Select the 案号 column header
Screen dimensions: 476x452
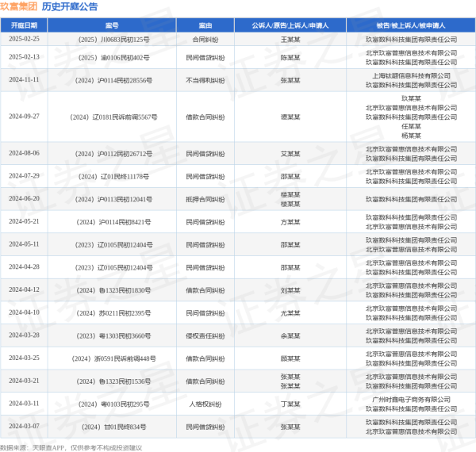pos(112,25)
